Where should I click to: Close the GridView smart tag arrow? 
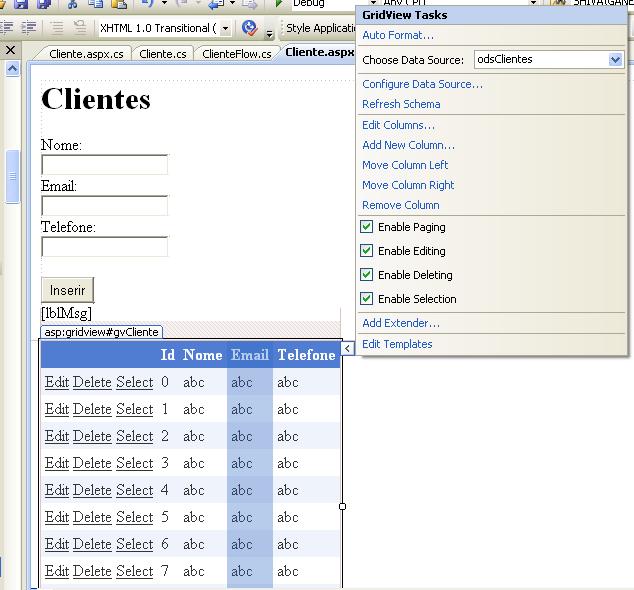point(348,348)
